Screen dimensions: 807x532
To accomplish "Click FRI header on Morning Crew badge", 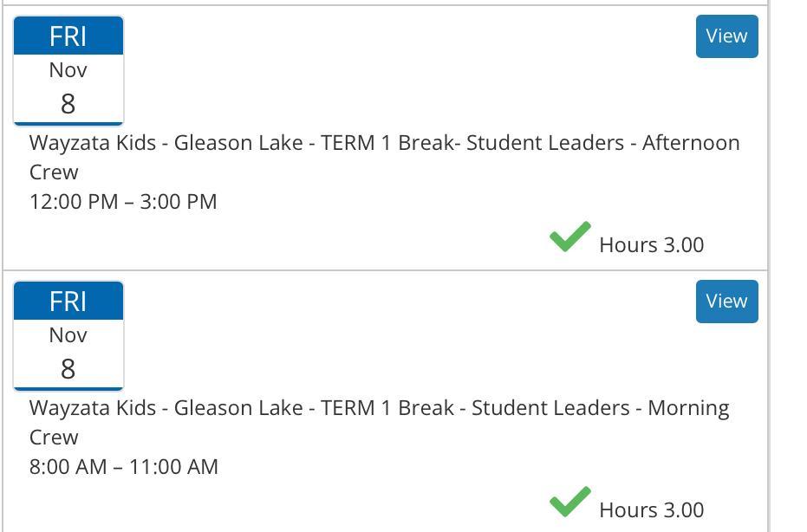I will (x=68, y=302).
